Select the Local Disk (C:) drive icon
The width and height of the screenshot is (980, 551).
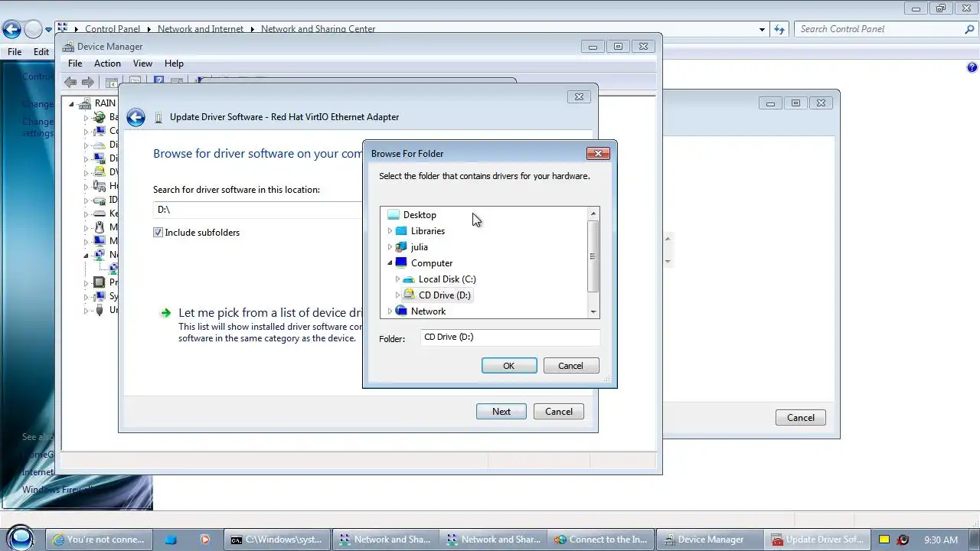[409, 279]
